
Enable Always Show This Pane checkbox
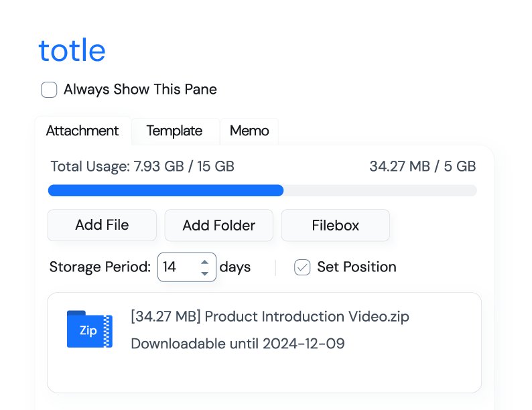49,90
